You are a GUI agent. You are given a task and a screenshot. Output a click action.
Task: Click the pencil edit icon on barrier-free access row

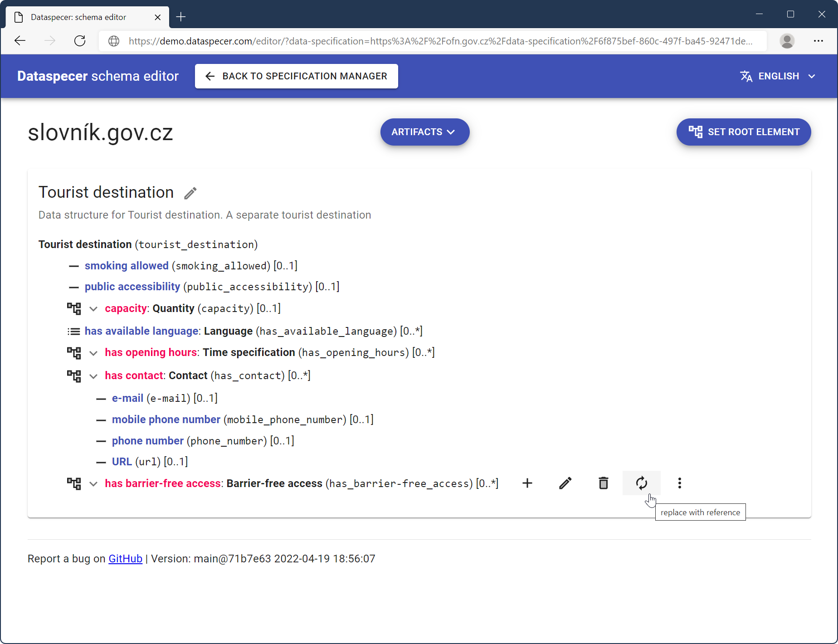[565, 483]
